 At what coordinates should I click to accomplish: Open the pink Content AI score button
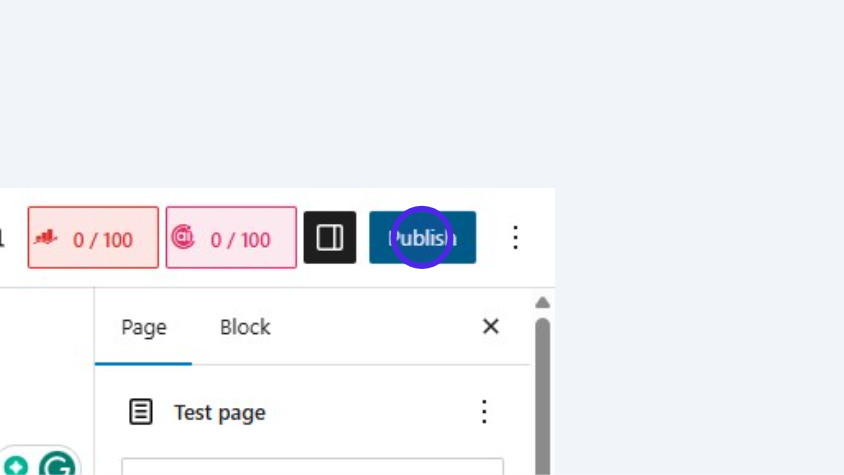pyautogui.click(x=231, y=238)
